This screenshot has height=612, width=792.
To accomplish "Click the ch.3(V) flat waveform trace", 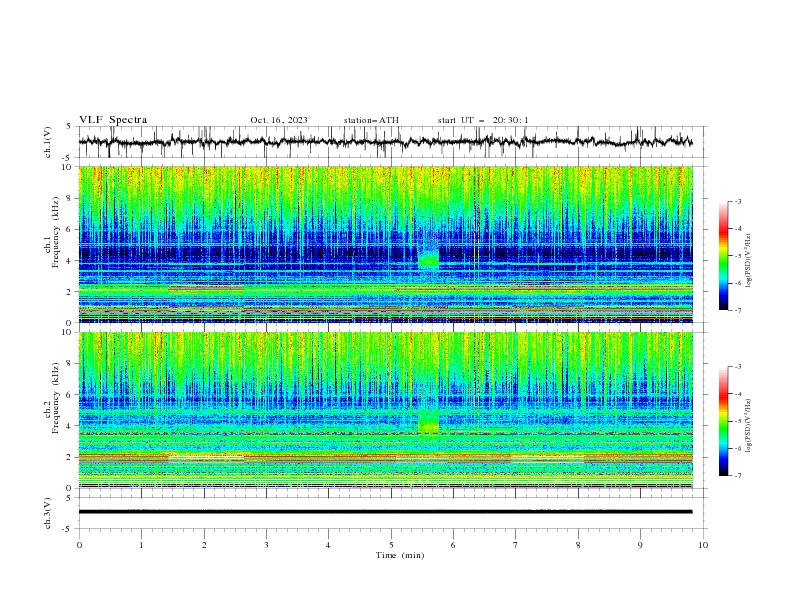I will (385, 512).
